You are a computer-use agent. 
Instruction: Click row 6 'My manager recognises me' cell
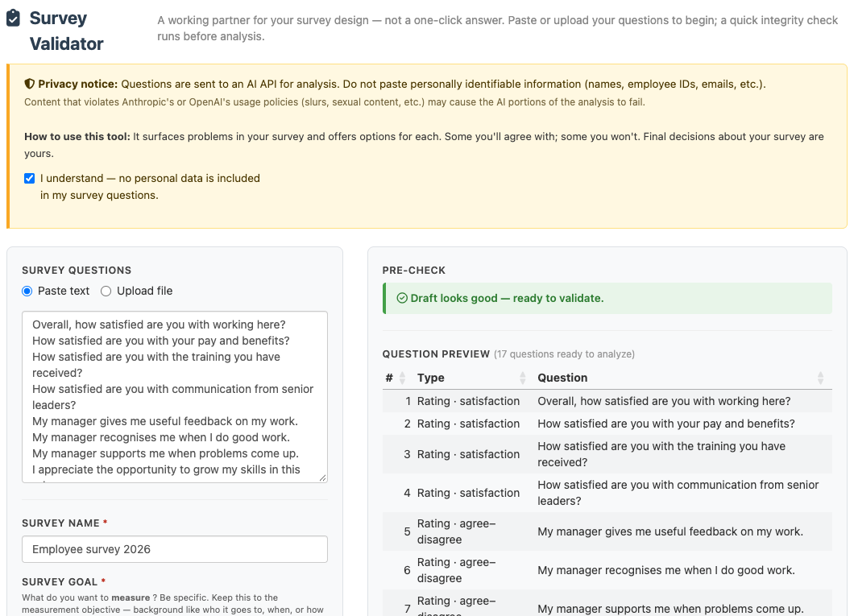(x=666, y=570)
